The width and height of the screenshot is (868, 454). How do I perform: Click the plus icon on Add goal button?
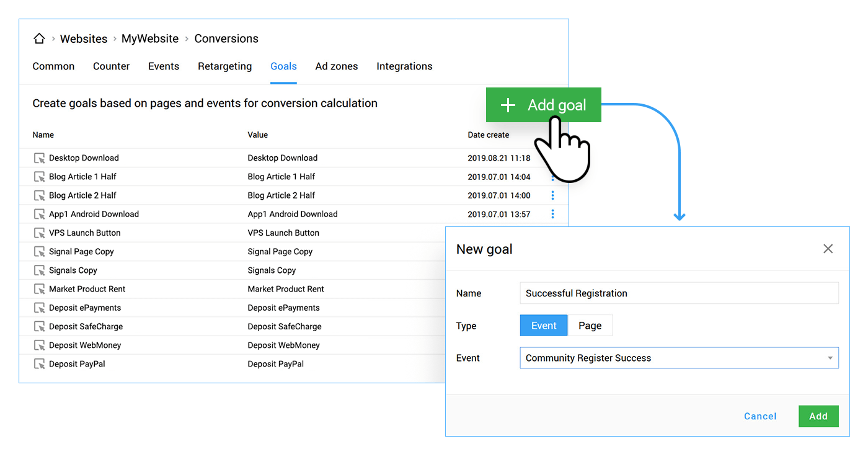click(508, 105)
